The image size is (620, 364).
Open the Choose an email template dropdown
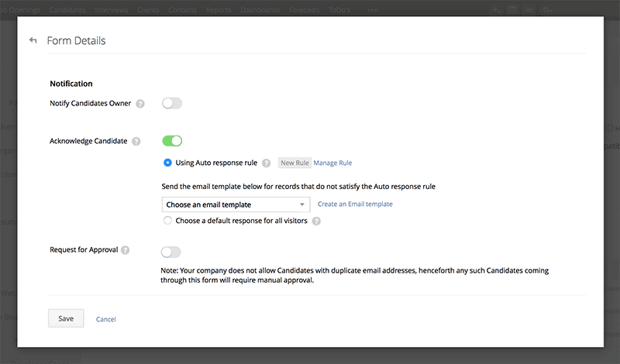[236, 204]
